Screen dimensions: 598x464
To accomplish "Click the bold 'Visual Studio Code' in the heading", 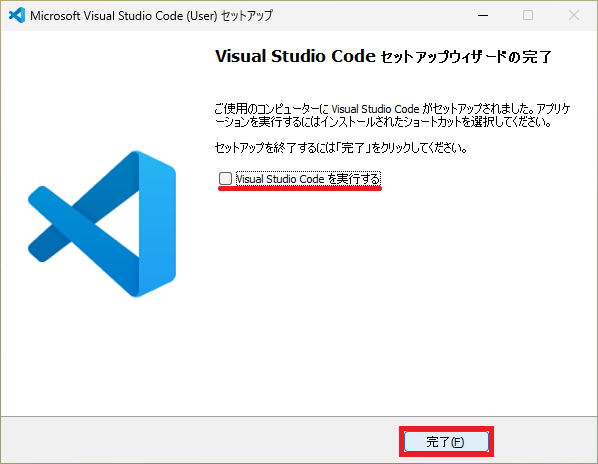I will point(295,56).
